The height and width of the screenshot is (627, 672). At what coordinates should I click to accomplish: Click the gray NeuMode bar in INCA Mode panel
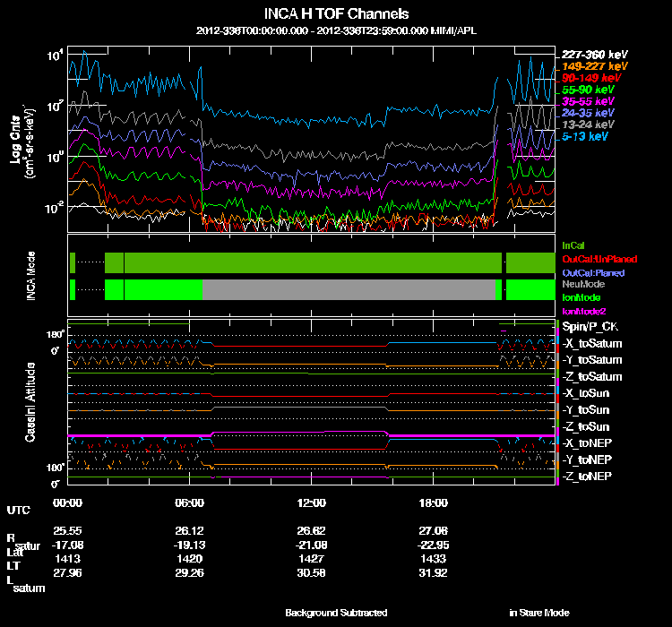point(349,289)
